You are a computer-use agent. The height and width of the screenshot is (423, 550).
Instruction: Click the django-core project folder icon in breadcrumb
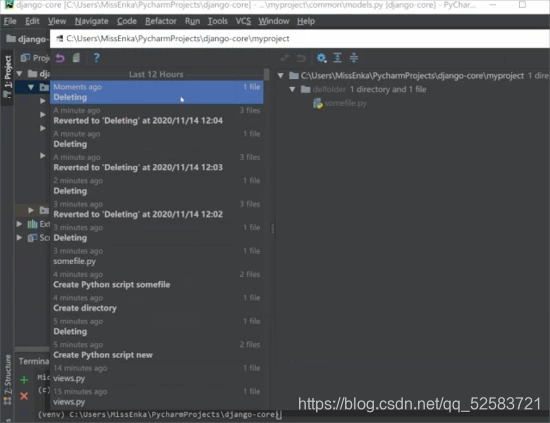pos(11,39)
